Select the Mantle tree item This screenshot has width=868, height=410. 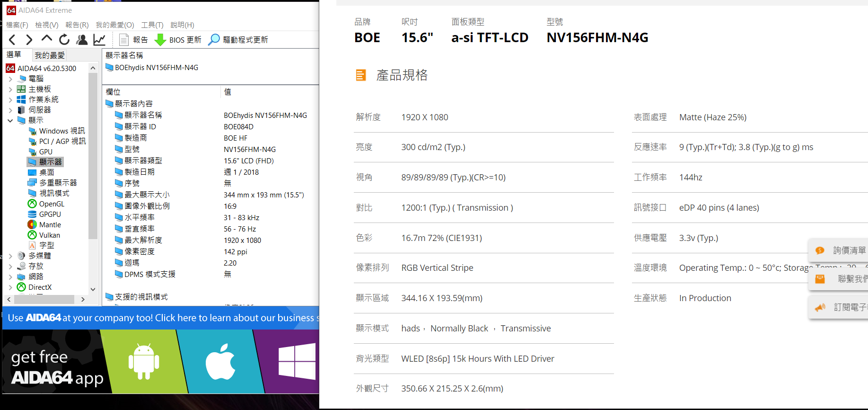point(45,224)
